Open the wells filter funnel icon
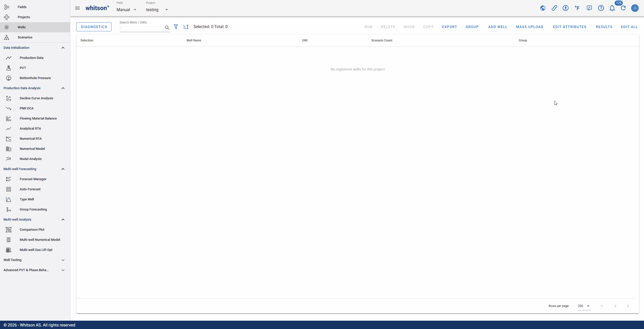The width and height of the screenshot is (644, 329). click(x=176, y=27)
